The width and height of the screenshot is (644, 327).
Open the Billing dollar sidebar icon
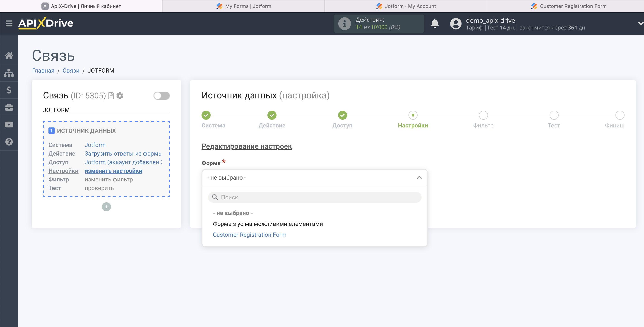(9, 90)
